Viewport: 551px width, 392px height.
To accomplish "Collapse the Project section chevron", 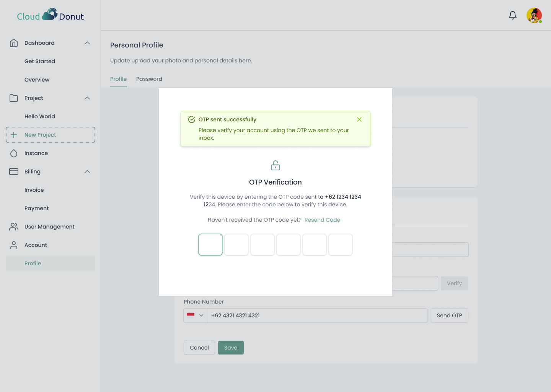I will [87, 98].
